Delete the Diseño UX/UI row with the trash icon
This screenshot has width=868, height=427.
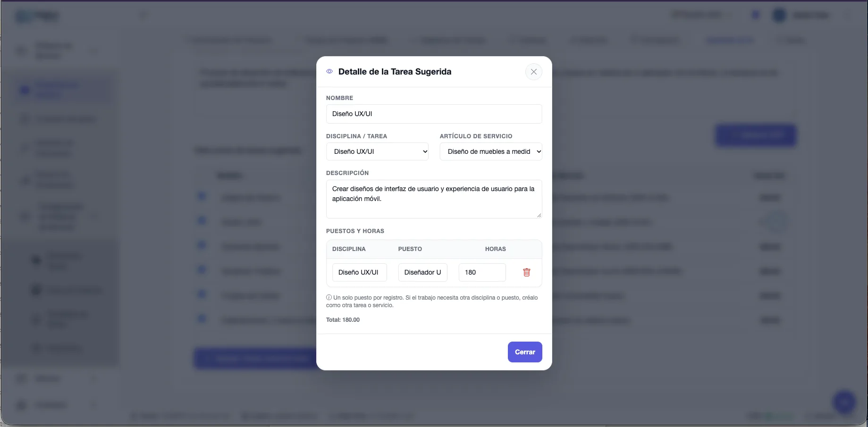(527, 272)
